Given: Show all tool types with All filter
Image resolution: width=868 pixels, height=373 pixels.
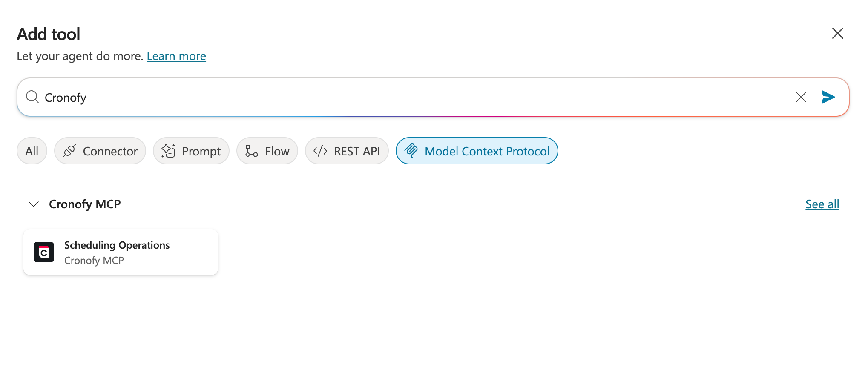Looking at the screenshot, I should tap(32, 151).
